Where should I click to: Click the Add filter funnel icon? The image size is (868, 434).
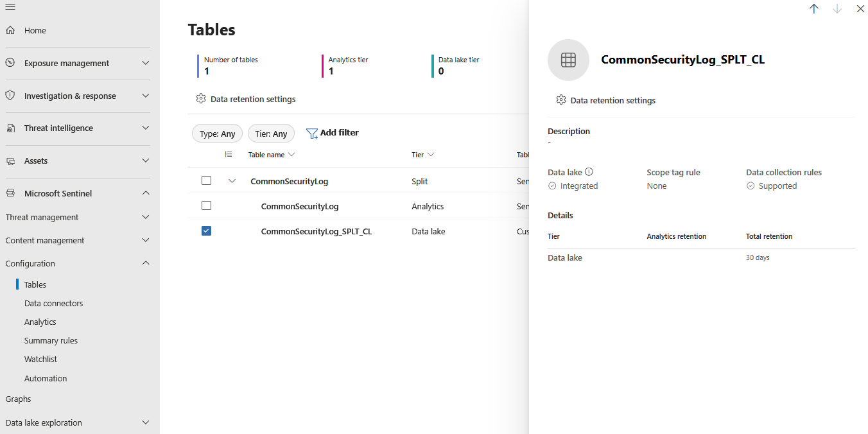click(312, 133)
